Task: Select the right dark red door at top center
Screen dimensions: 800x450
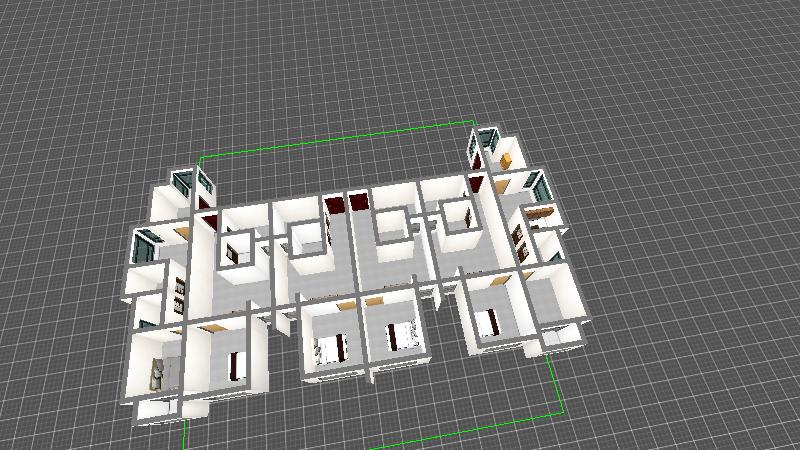Action: (x=359, y=202)
